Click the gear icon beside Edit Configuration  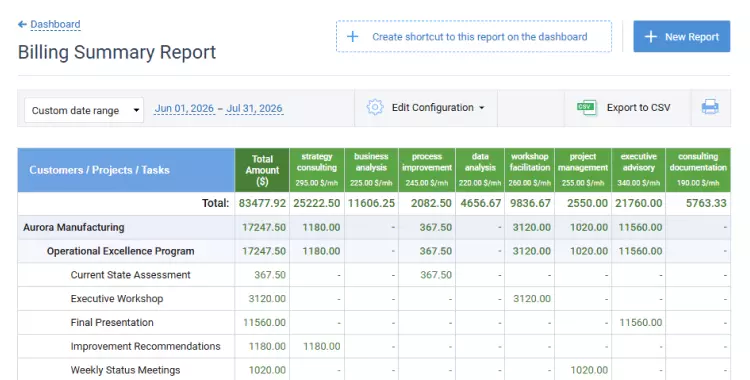coord(375,107)
